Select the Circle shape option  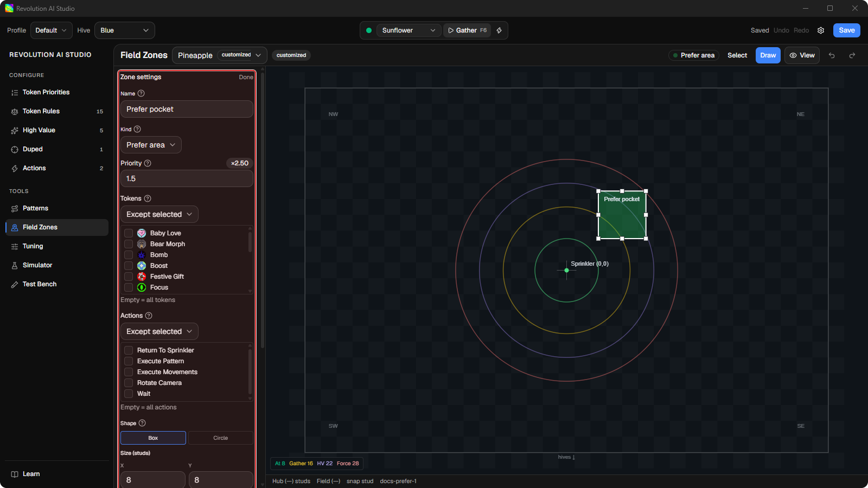(x=221, y=438)
